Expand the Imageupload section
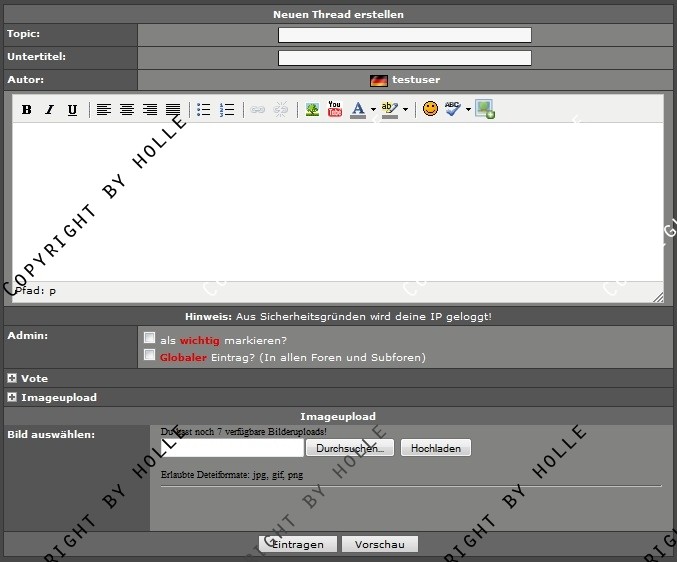Viewport: 677px width, 562px height. [x=12, y=398]
